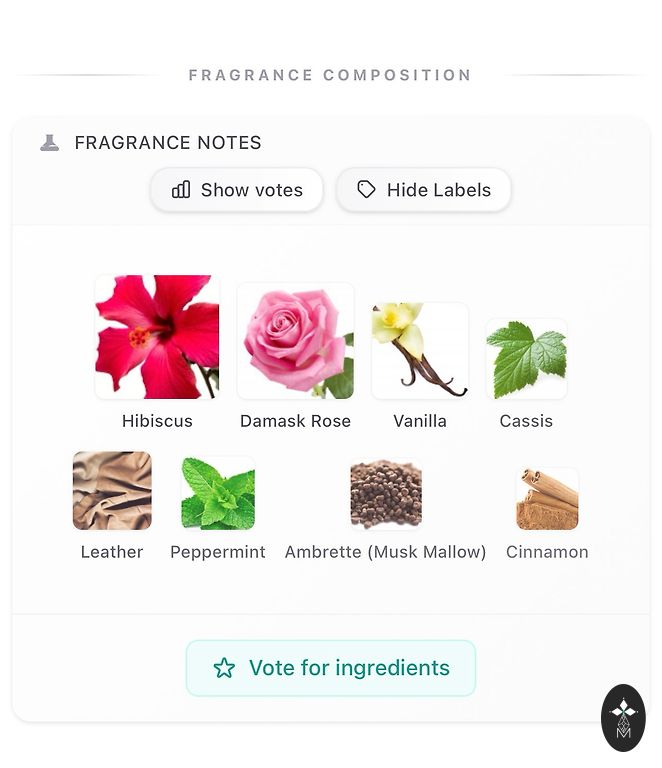Image resolution: width=662 pixels, height=768 pixels.
Task: Click the Fragrance Notes heading
Action: [x=168, y=143]
